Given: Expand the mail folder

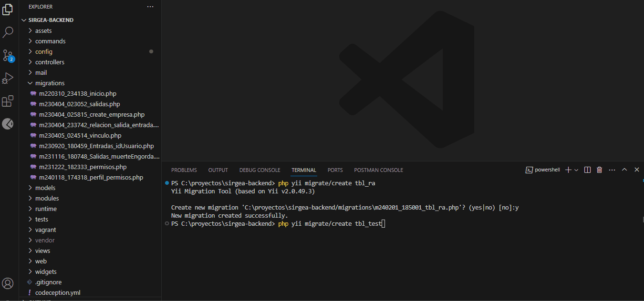Looking at the screenshot, I should [x=90, y=72].
